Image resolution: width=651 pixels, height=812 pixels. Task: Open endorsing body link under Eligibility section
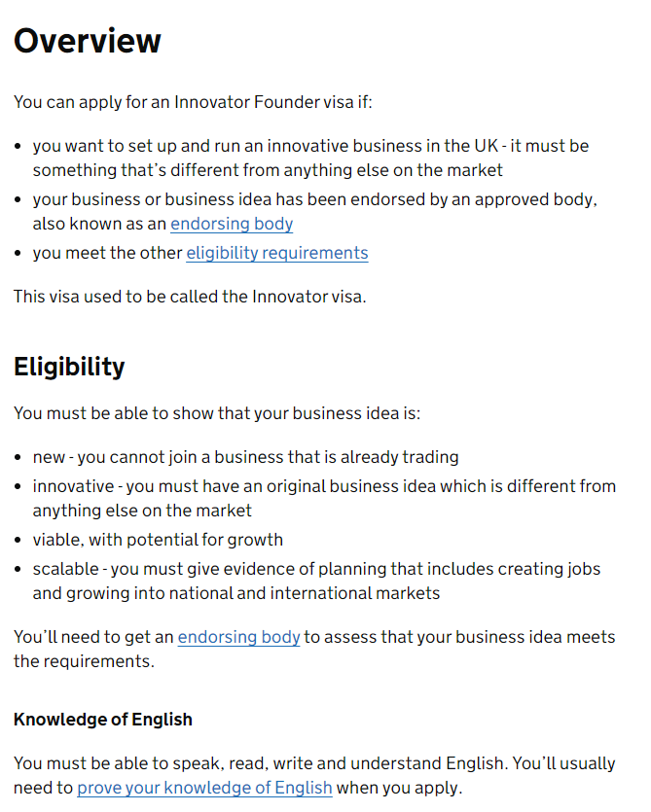coord(239,637)
